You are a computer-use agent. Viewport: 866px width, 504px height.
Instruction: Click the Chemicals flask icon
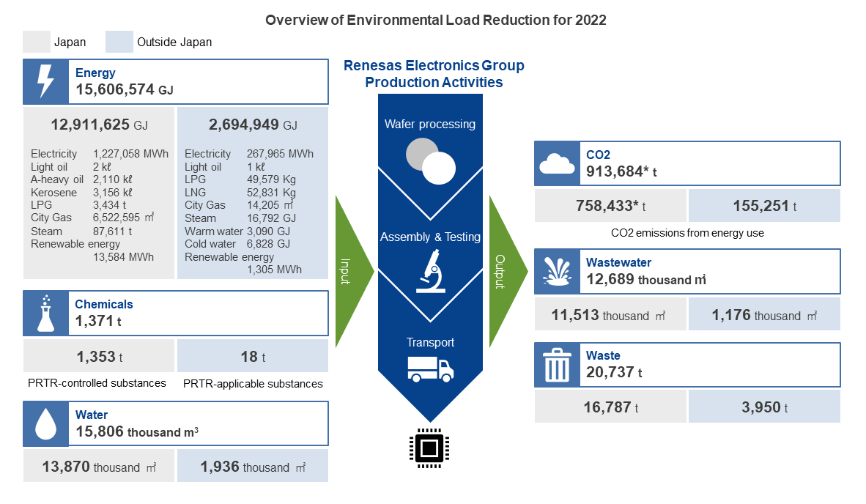(45, 313)
